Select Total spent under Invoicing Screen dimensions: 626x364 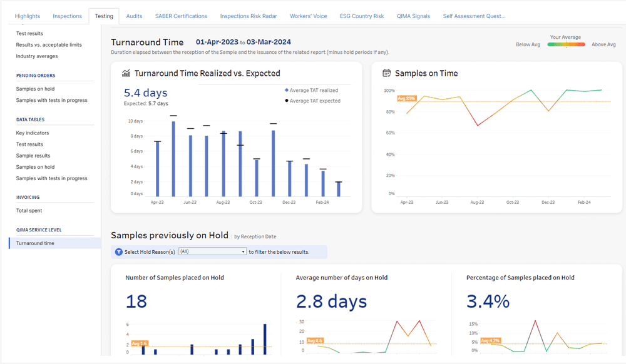click(28, 211)
